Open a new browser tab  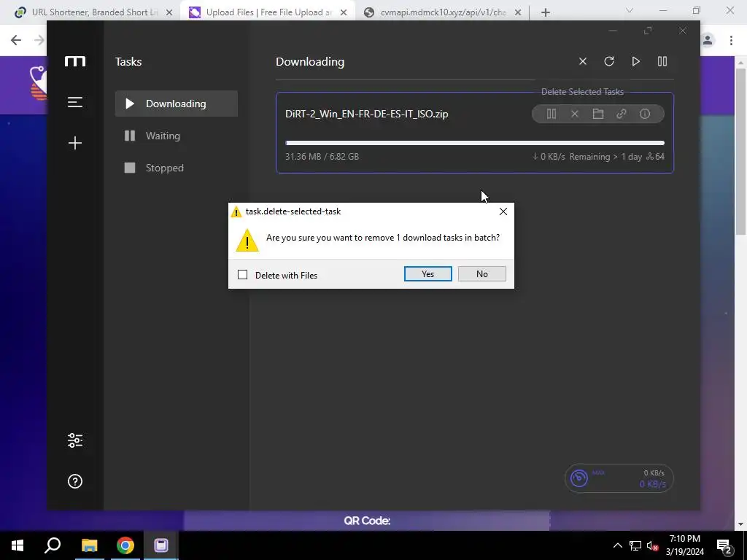(546, 12)
